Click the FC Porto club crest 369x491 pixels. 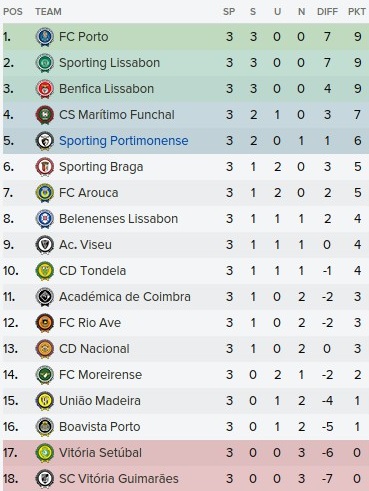pyautogui.click(x=45, y=37)
